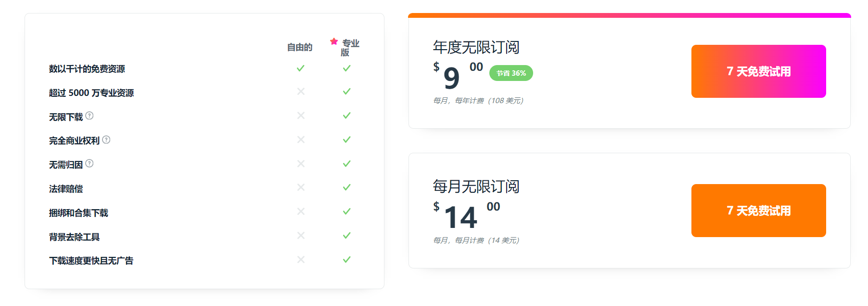
Task: Click the X mark for 下载速度更快且无广告
Action: [x=301, y=260]
